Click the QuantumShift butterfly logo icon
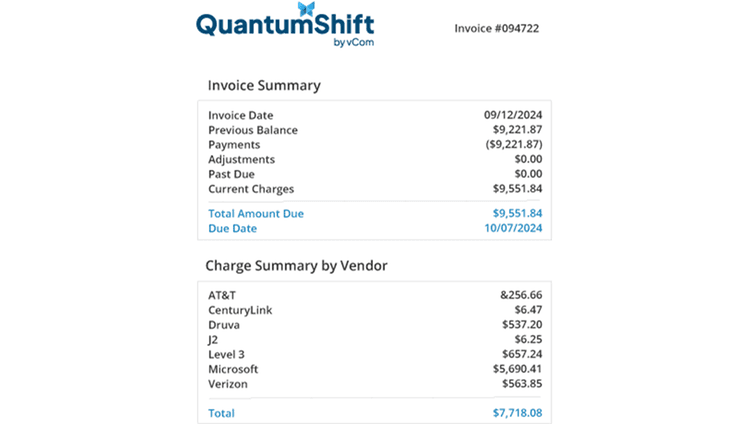The image size is (750, 424). (306, 9)
